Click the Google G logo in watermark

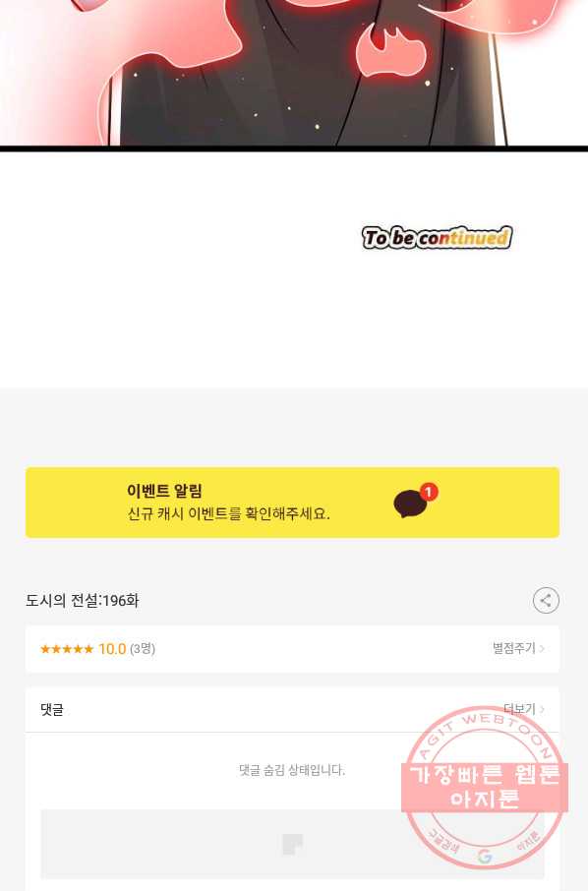click(484, 857)
